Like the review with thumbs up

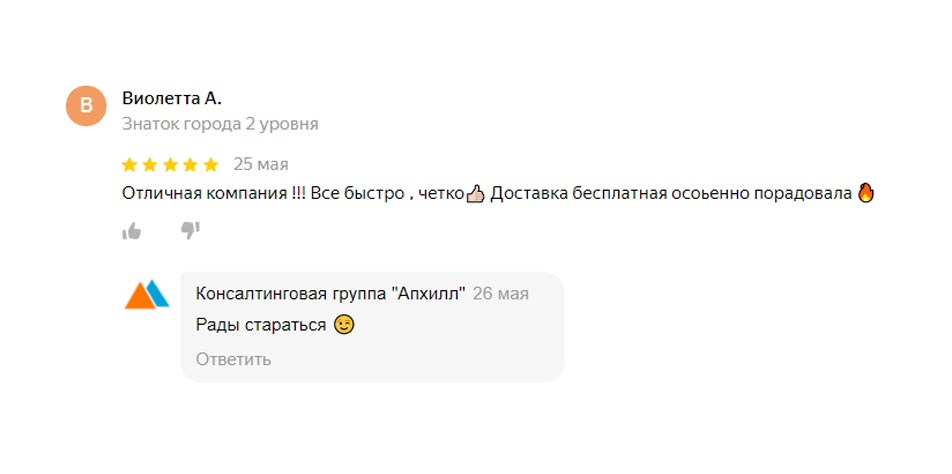point(132,231)
